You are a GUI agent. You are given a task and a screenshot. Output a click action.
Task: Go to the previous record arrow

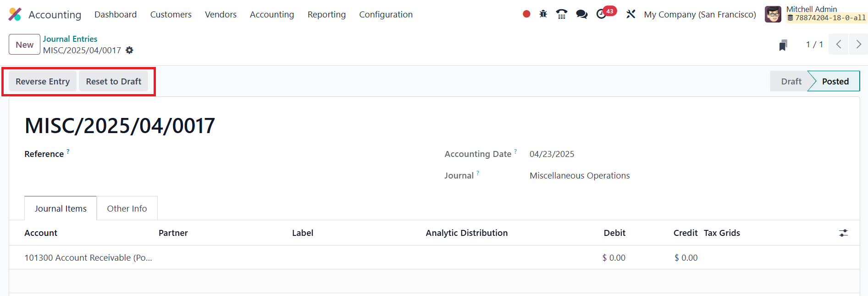[838, 45]
